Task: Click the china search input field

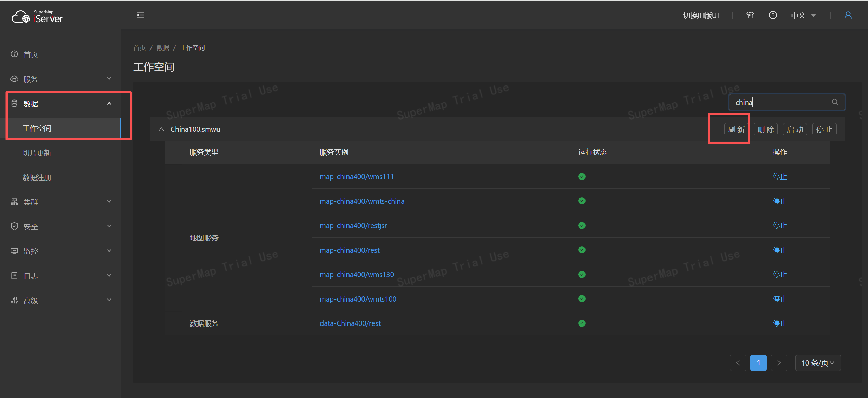Action: pos(780,102)
